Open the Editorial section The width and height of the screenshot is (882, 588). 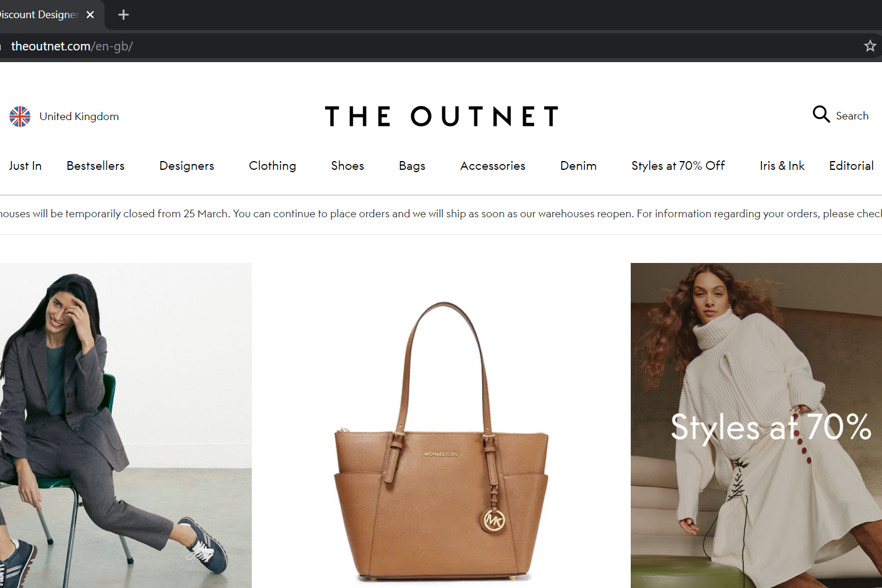851,166
